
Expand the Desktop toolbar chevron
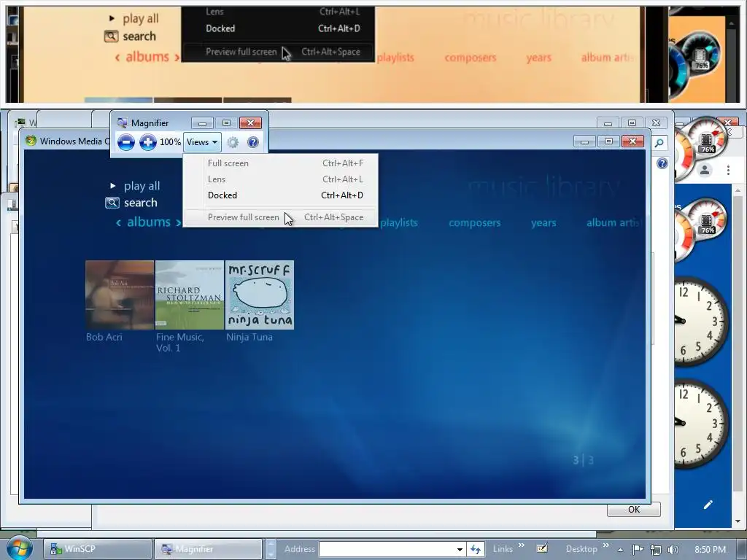(x=606, y=545)
